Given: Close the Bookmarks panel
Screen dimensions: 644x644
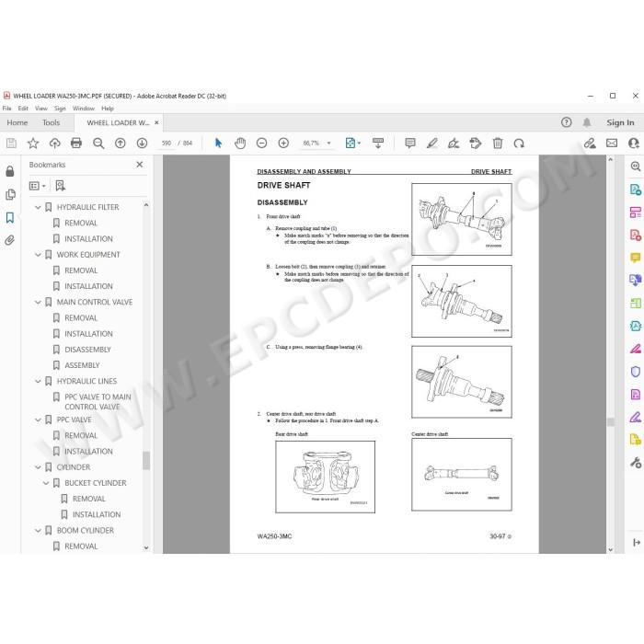Looking at the screenshot, I should tap(140, 165).
